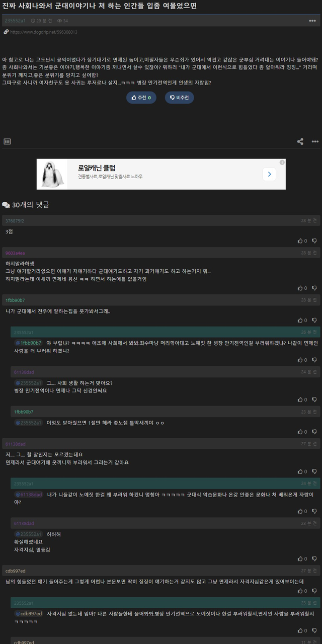322x644 pixels.
Task: Select commenter name 61138dad on the top-level comment
Action: click(15, 444)
